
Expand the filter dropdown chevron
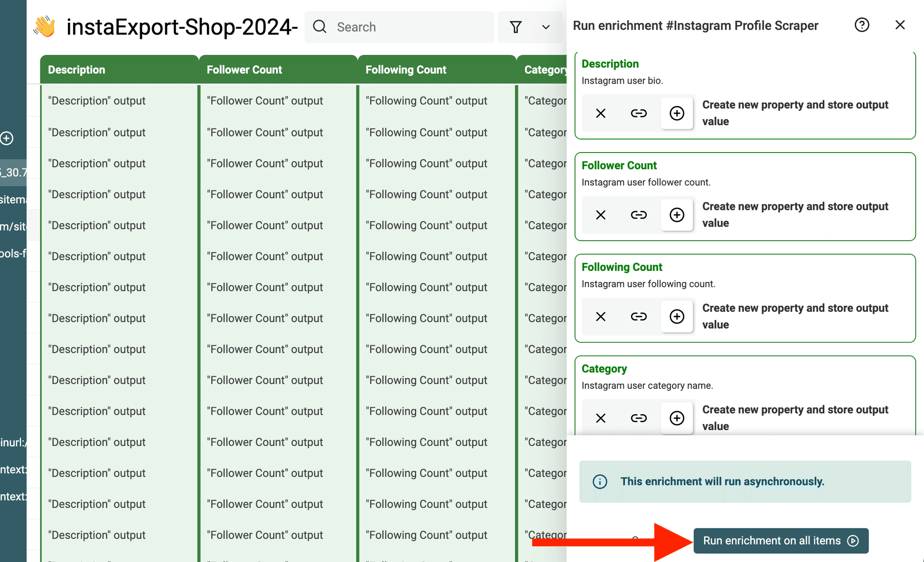[x=545, y=27]
